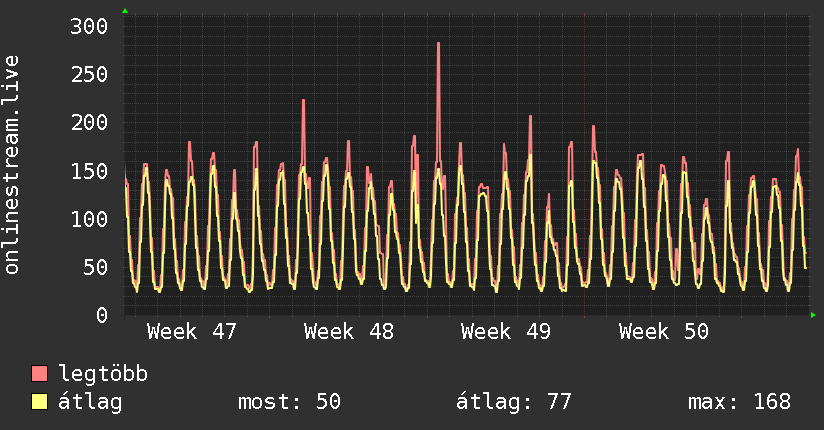The image size is (824, 430).
Task: Click the green arrow atop the y-axis
Action: [x=125, y=11]
